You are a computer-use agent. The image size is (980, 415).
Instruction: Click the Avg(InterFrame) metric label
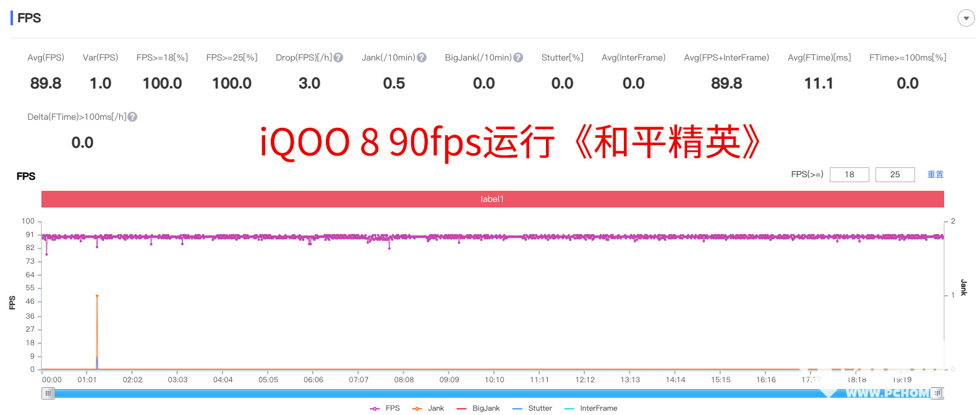pos(634,57)
